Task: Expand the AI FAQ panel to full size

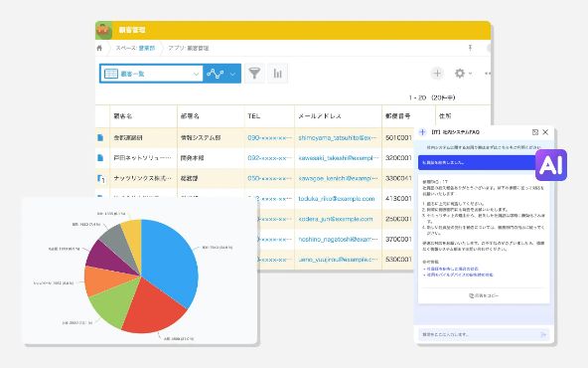Action: pos(535,132)
